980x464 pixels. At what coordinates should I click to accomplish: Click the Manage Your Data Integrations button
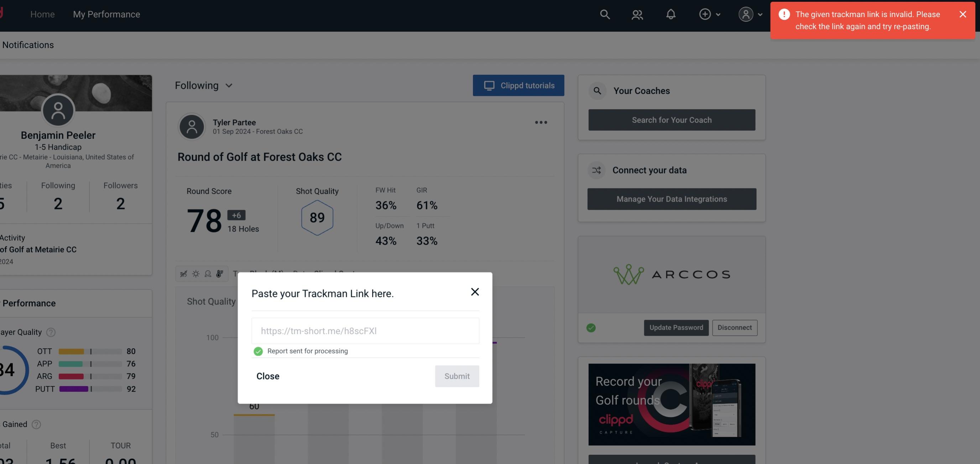coord(672,199)
